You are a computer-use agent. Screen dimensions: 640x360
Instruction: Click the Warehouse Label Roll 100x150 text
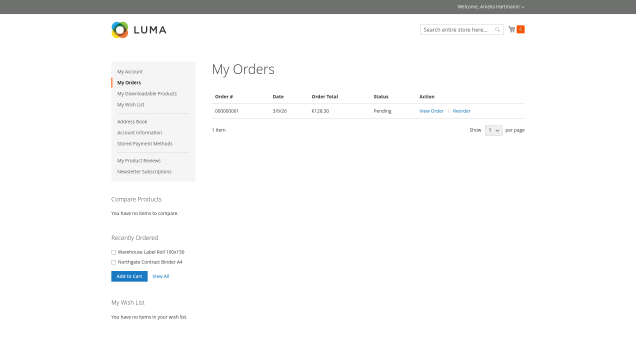coord(151,252)
